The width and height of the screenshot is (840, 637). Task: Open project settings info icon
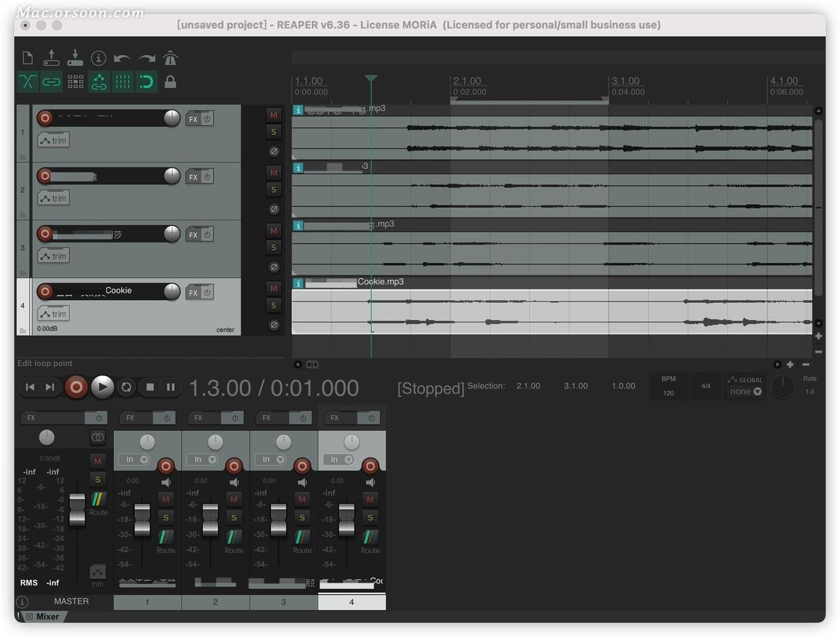98,58
